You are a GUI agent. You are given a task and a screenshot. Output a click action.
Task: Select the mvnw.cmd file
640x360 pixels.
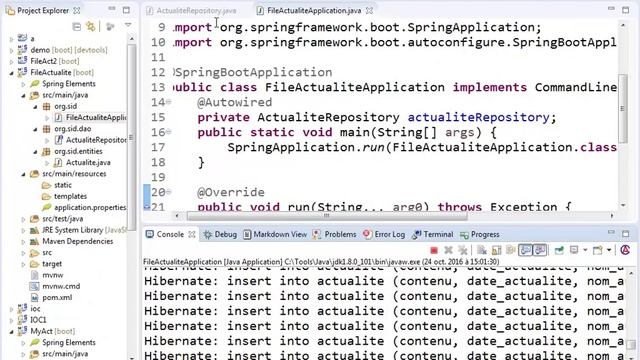pyautogui.click(x=55, y=286)
